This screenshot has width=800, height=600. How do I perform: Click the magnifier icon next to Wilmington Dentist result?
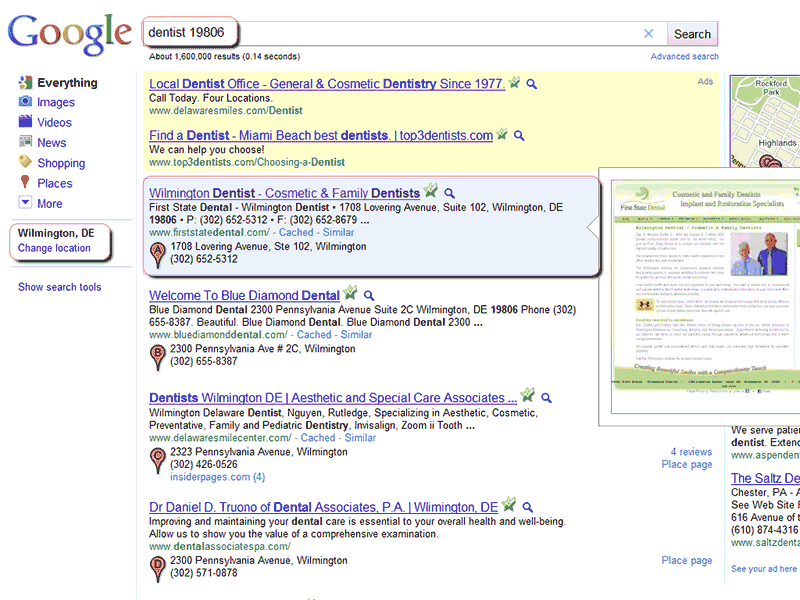[x=449, y=193]
